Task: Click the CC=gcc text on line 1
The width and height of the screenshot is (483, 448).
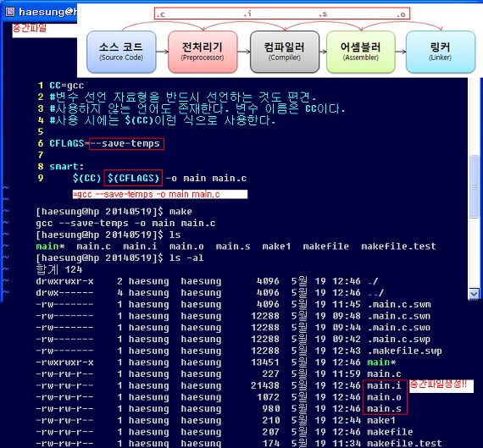Action: coord(67,86)
